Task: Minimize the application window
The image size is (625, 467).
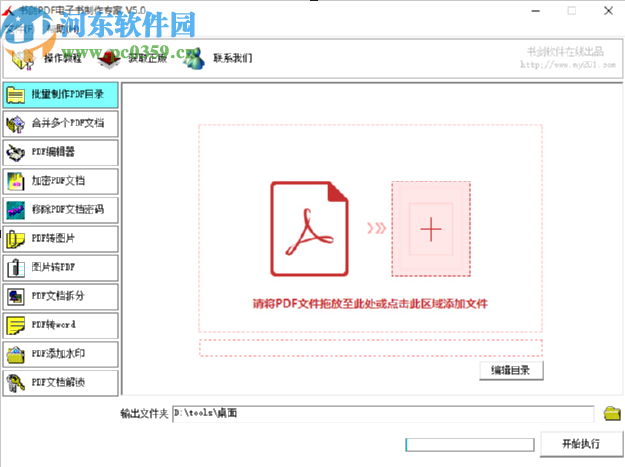Action: coord(536,11)
